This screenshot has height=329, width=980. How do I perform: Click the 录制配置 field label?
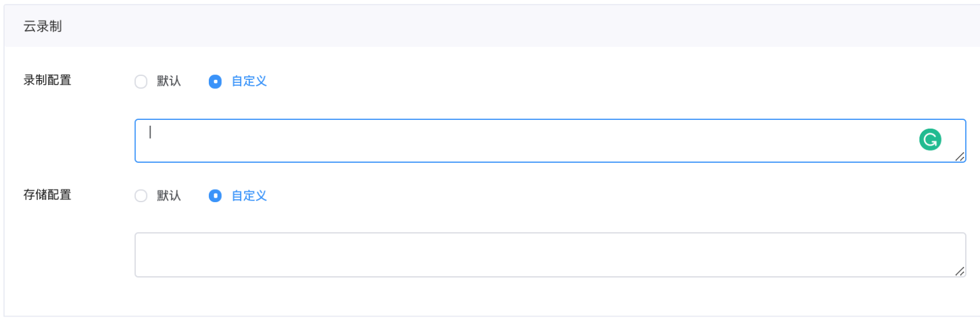[47, 80]
